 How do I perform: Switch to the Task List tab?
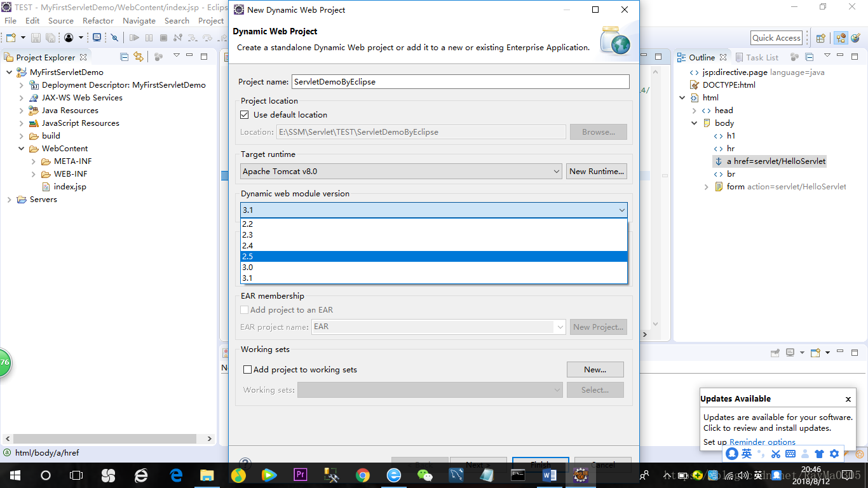(x=757, y=57)
